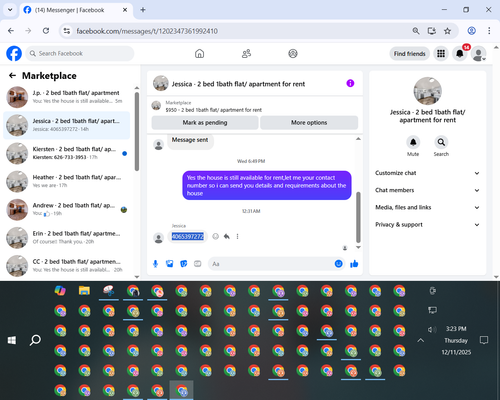Open J.p. conversation in list
The image size is (500, 400).
(67, 97)
